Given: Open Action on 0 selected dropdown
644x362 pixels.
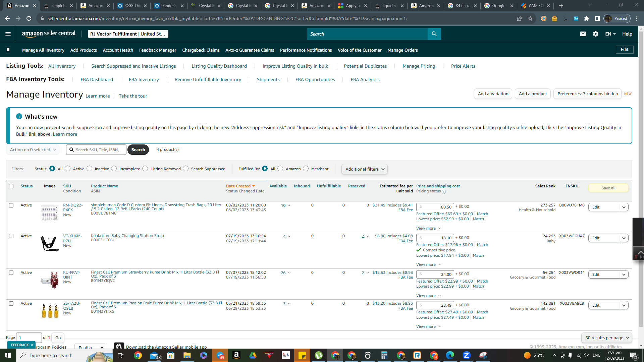Looking at the screenshot, I should tap(33, 150).
